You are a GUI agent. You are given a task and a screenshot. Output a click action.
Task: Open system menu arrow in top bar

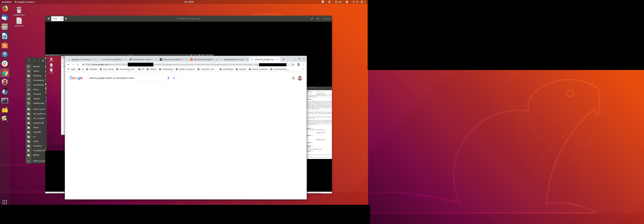[365, 2]
